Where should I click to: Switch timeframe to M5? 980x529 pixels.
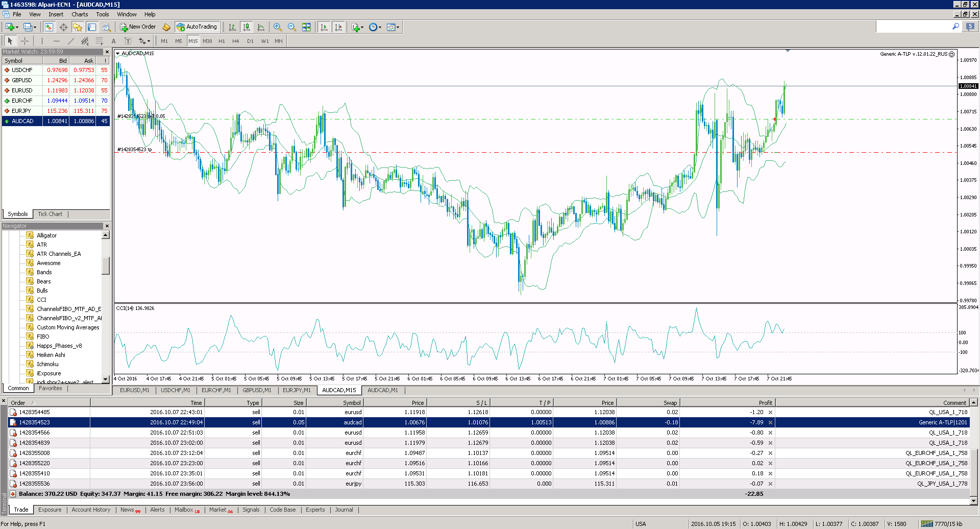pos(179,41)
